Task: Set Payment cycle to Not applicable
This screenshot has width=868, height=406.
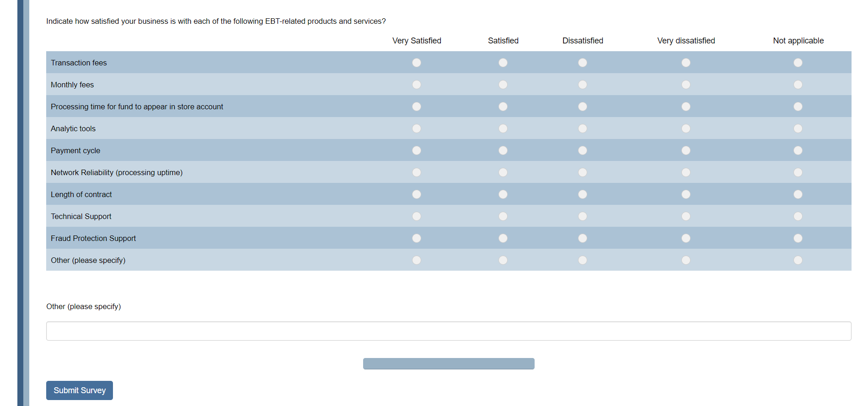Action: 798,150
